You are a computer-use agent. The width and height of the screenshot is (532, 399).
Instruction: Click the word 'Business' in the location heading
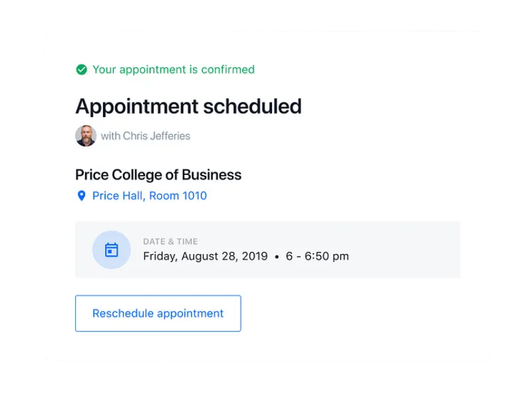(x=211, y=175)
